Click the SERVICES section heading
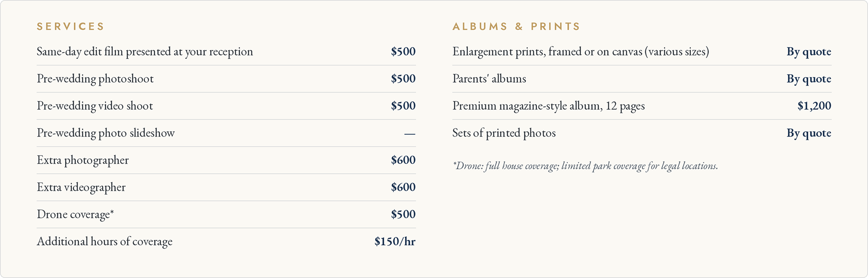 pos(71,27)
